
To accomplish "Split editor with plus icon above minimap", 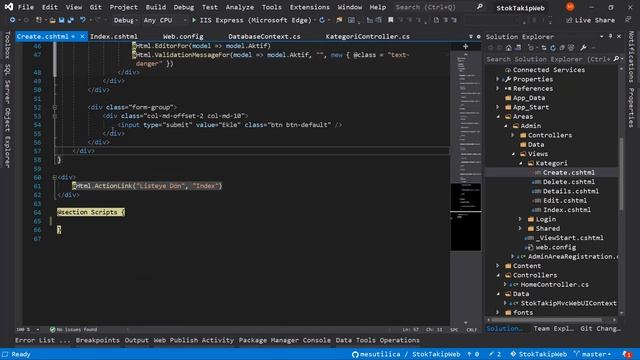I will (465, 47).
